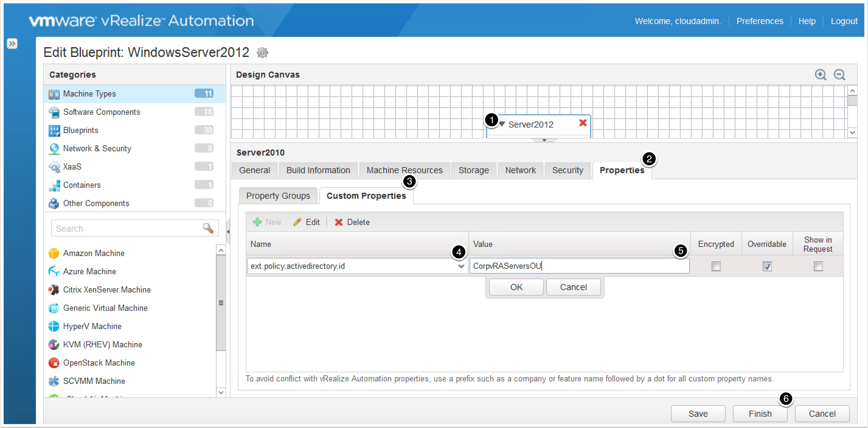This screenshot has height=428, width=868.
Task: Click the Generic Virtual Machine icon
Action: pos(54,308)
